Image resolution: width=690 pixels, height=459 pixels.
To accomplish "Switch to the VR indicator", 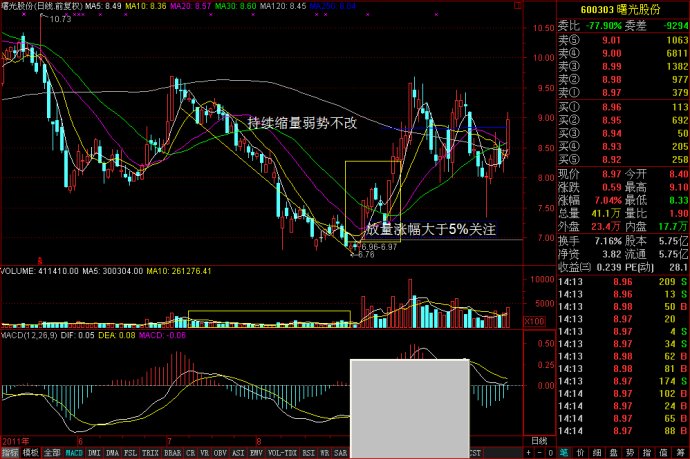I will tap(205, 453).
